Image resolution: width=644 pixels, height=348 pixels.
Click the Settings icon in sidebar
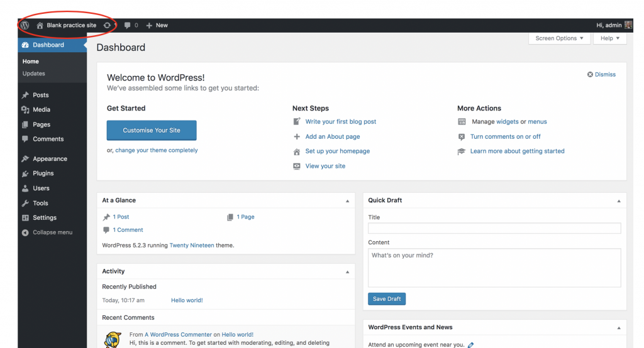tap(25, 218)
